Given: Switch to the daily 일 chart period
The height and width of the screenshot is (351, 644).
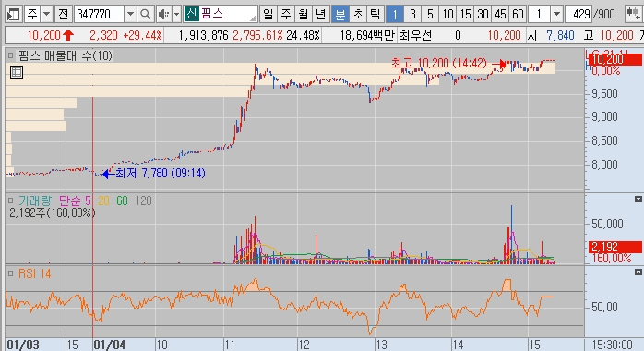Looking at the screenshot, I should pos(268,15).
